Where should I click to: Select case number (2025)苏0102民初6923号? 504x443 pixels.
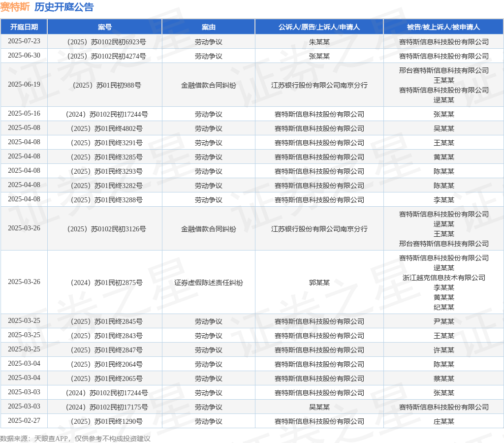point(105,42)
